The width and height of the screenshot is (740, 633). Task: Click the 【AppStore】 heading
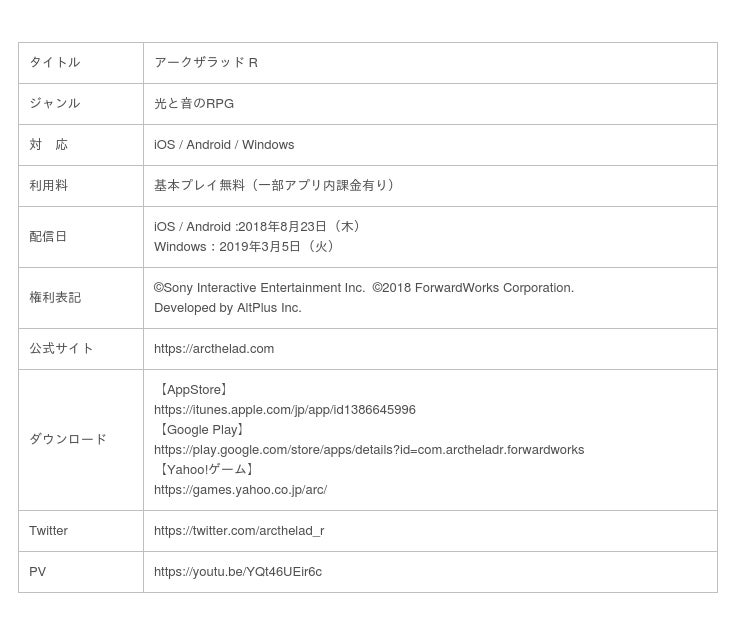(x=194, y=390)
